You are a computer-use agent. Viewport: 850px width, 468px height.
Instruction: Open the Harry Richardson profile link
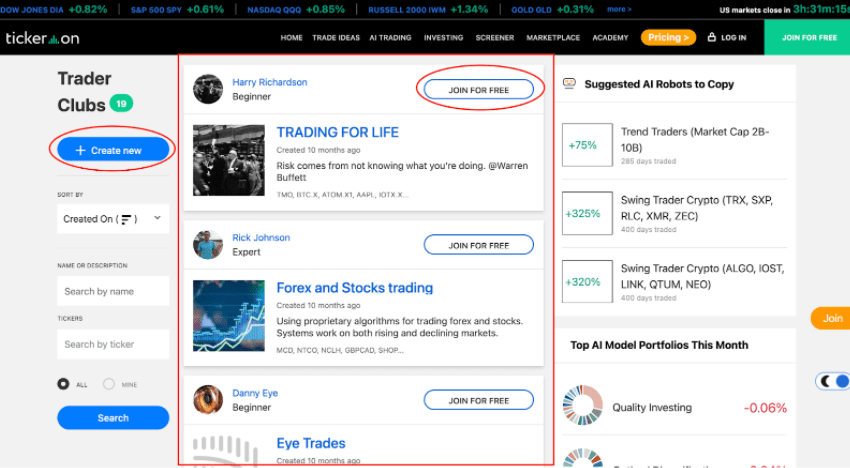[269, 82]
